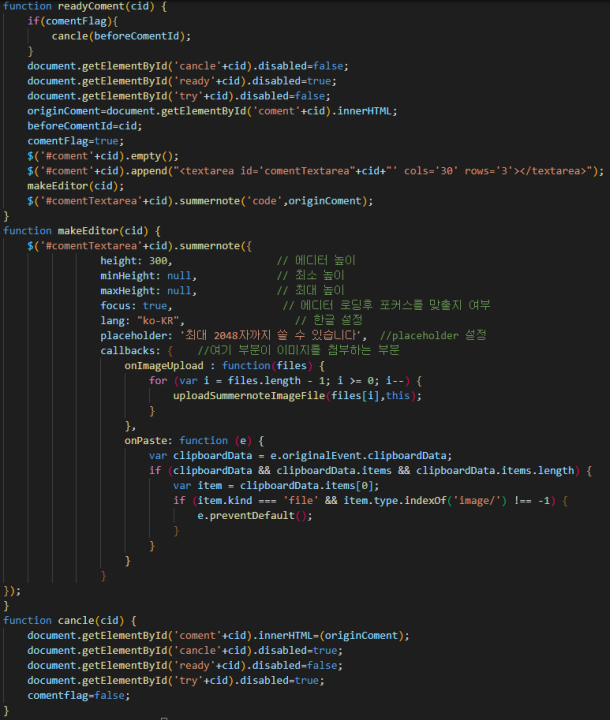Click the for loop over files.length line
This screenshot has width=610, height=720.
(285, 381)
